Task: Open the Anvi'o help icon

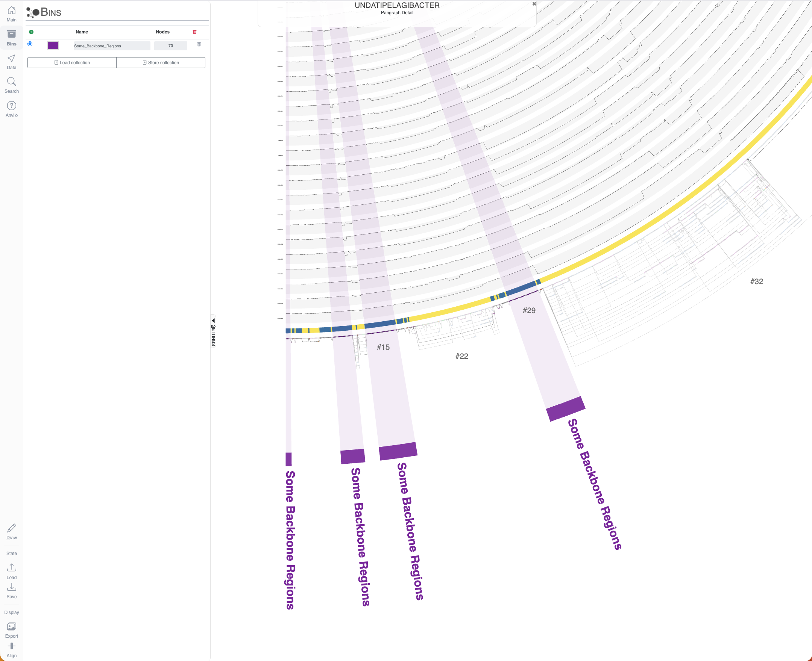Action: 11,106
